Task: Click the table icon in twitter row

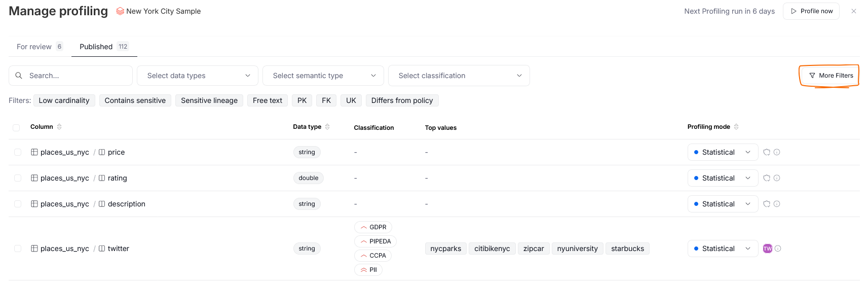Action: (34, 248)
